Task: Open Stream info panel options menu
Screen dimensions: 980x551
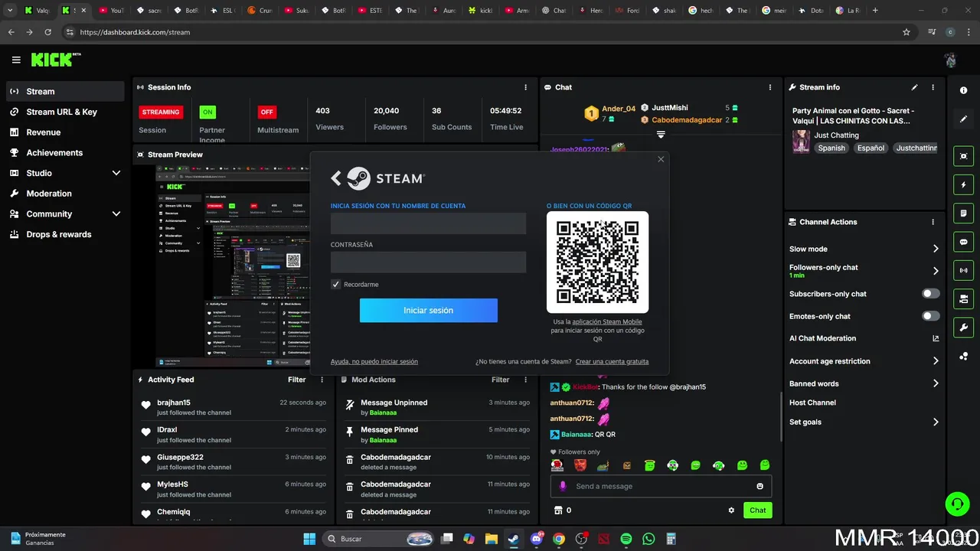Action: (x=933, y=87)
